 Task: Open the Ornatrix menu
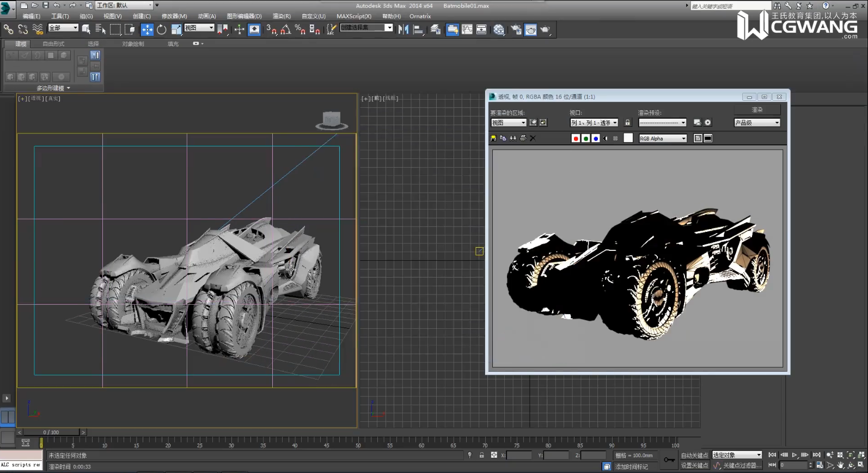[420, 16]
